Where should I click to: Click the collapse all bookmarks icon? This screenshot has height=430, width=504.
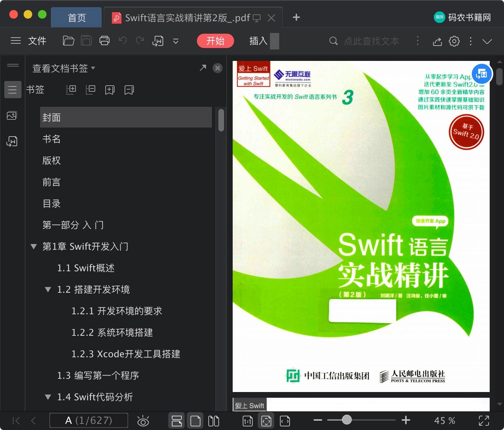[91, 90]
